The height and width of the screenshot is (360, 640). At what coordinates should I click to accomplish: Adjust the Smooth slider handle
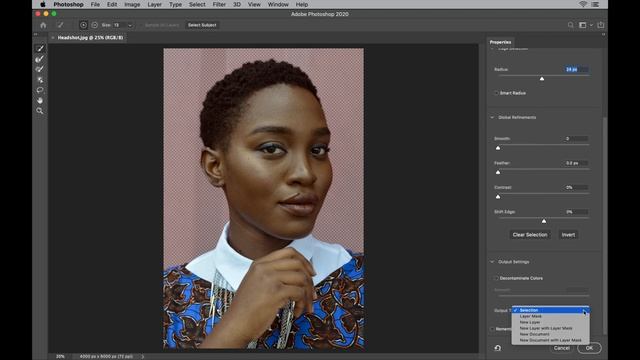[498, 148]
